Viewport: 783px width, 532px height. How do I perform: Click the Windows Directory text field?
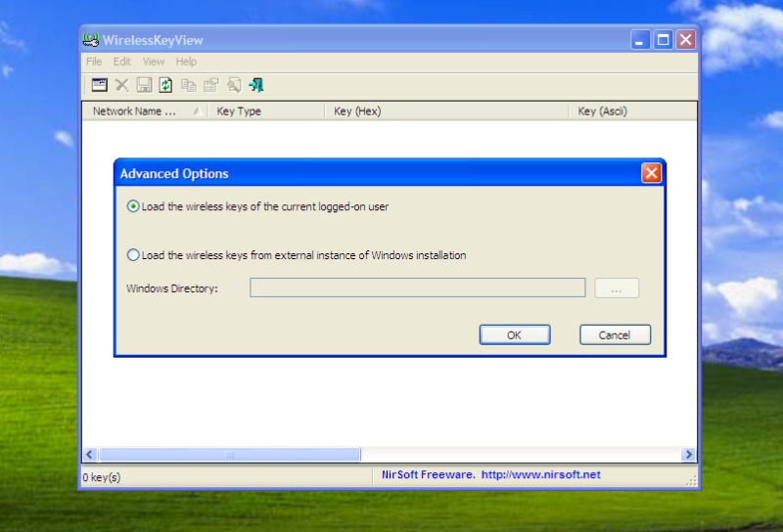[417, 288]
